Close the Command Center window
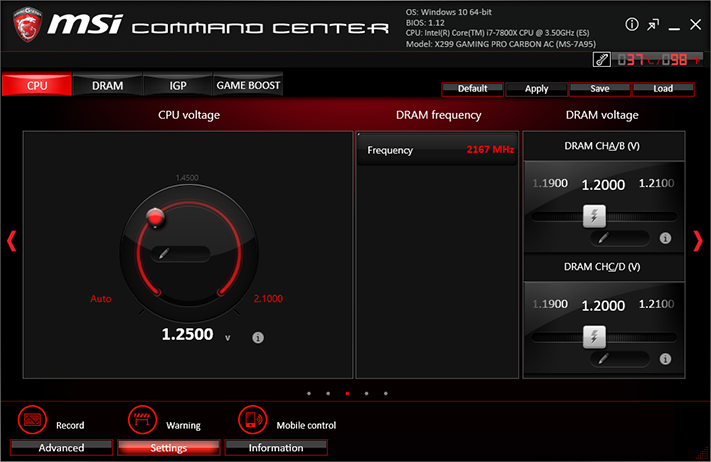Viewport: 711px width, 462px height. click(x=696, y=24)
